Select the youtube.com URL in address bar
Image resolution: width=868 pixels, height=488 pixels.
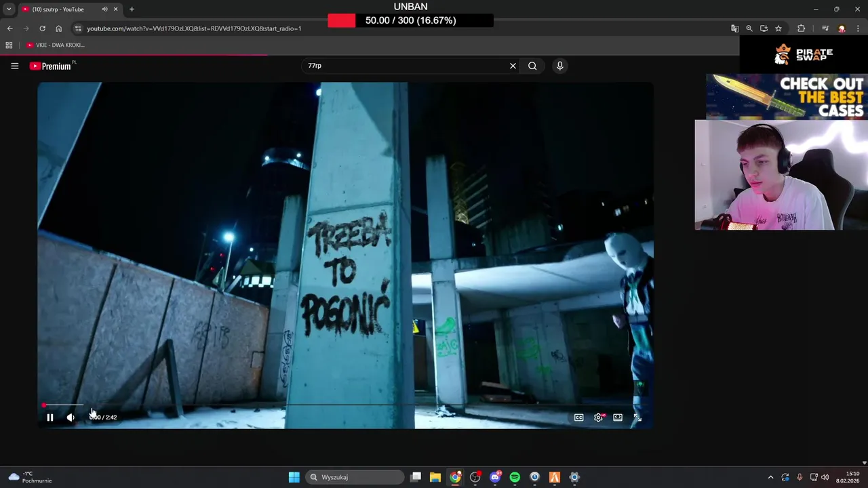point(194,28)
